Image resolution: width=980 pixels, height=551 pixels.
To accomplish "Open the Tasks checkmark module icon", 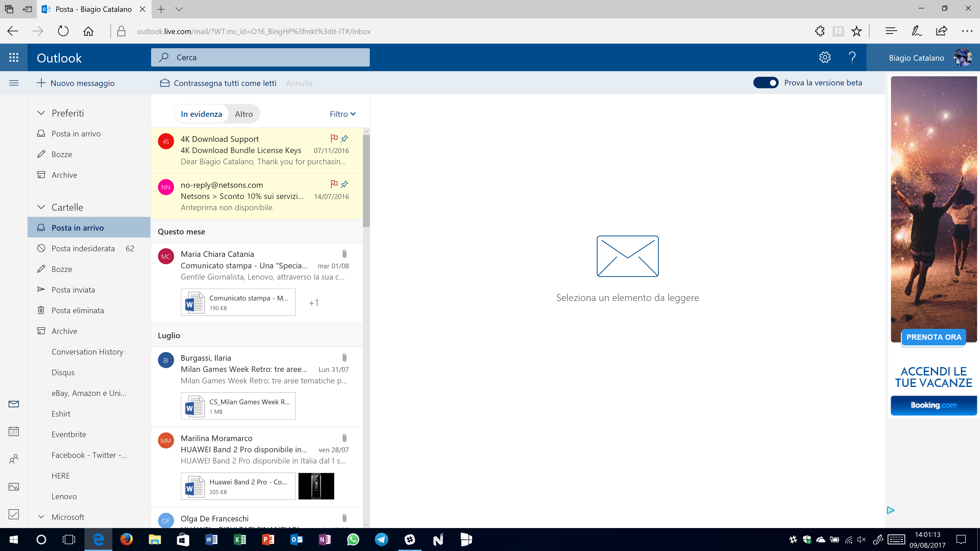I will [x=14, y=514].
